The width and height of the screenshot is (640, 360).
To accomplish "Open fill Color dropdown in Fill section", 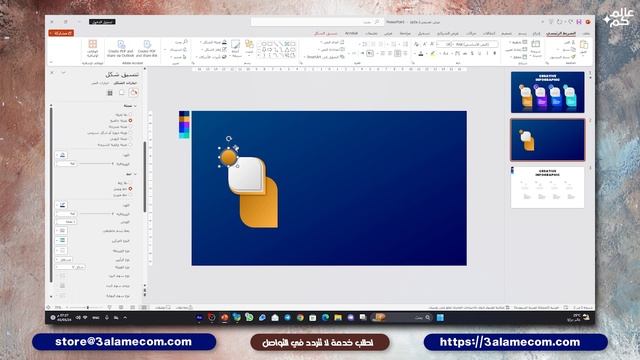I will click(62, 155).
